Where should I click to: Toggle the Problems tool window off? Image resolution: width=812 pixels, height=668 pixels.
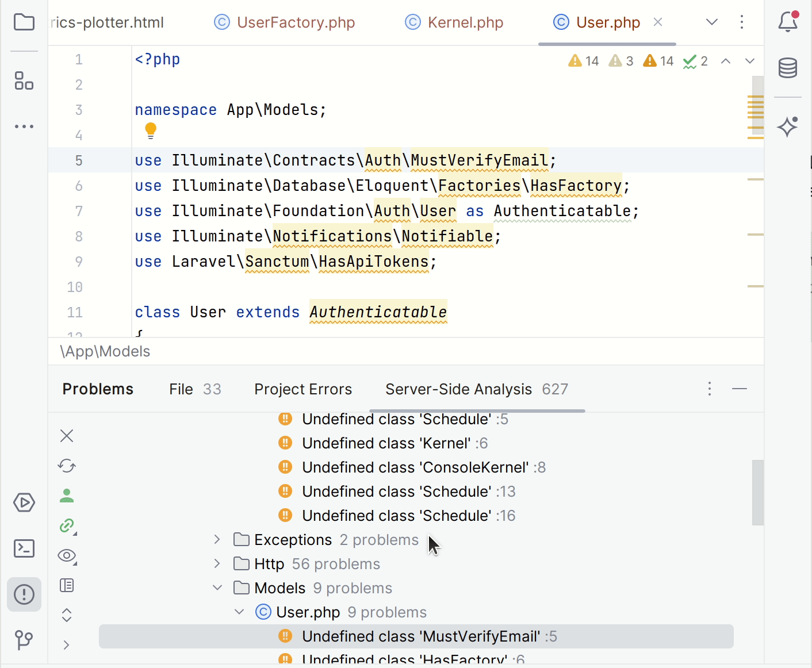click(x=24, y=594)
